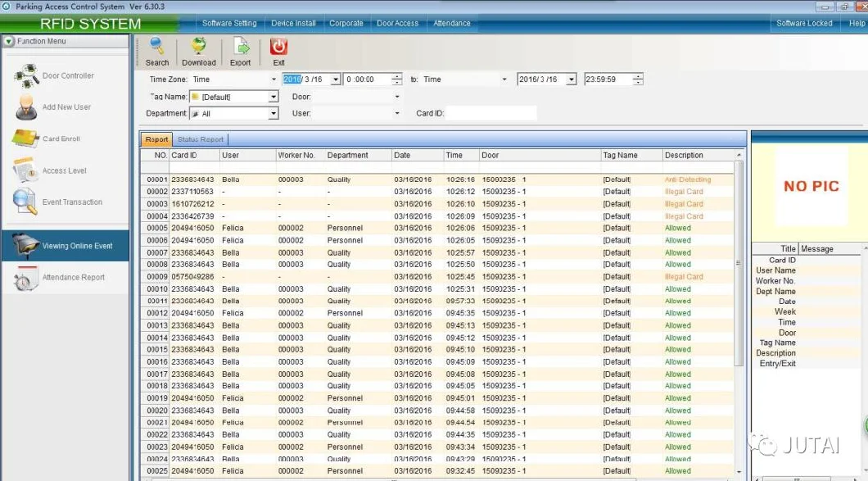Open Add New User icon
The image size is (868, 481).
pyautogui.click(x=26, y=107)
